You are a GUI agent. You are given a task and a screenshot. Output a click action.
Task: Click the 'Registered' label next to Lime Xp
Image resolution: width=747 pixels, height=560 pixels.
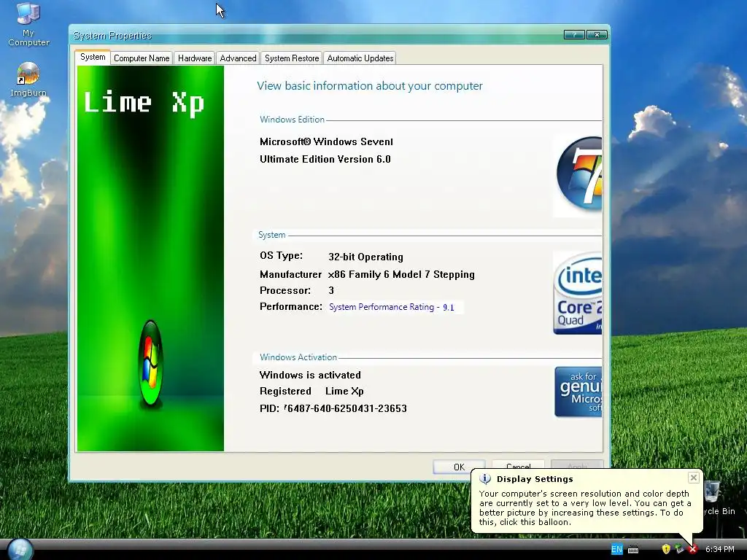tap(285, 391)
